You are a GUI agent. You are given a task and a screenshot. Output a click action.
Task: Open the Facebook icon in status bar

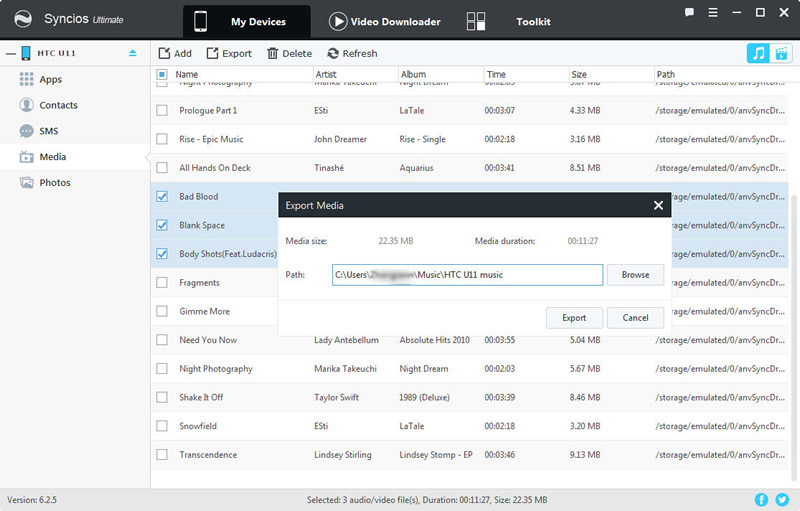click(x=761, y=499)
